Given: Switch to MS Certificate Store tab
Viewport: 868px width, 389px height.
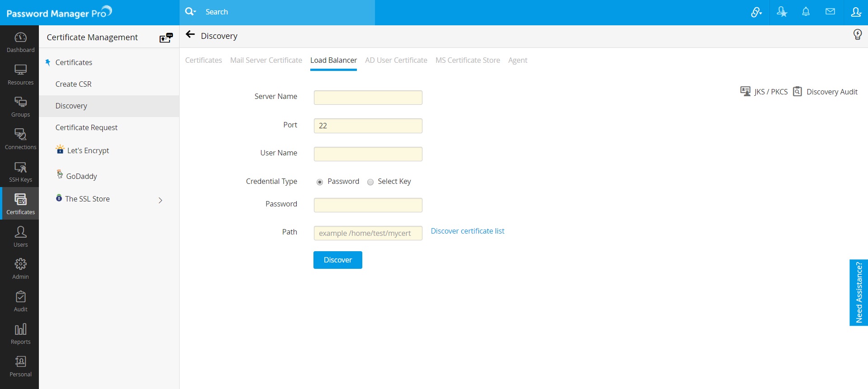Looking at the screenshot, I should (x=468, y=60).
